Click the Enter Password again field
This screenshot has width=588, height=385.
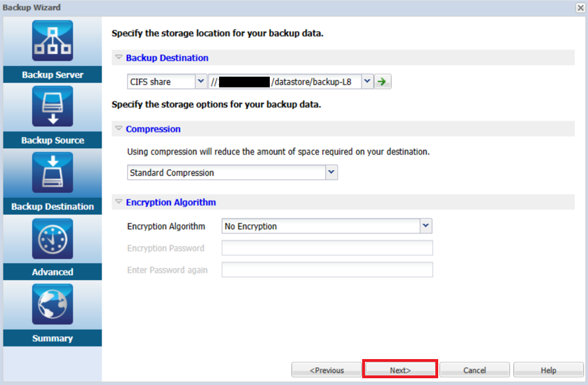tap(327, 269)
